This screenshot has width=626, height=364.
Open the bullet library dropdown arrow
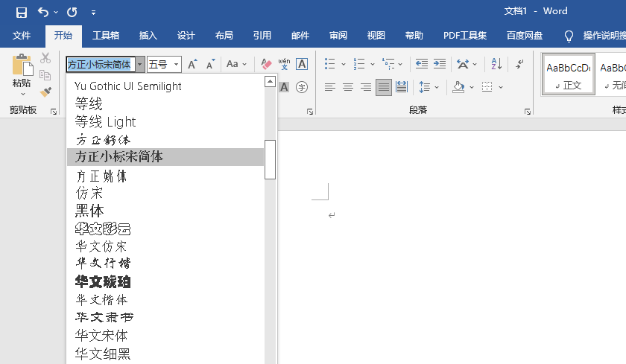tap(344, 64)
